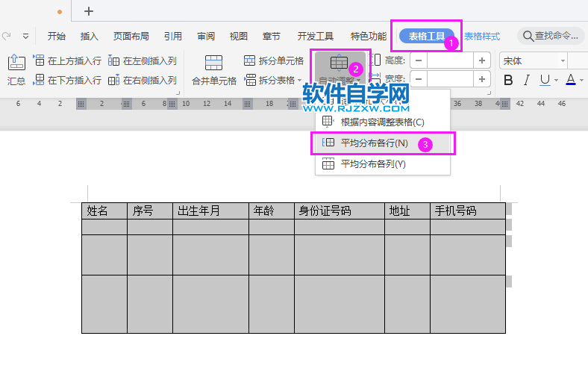The width and height of the screenshot is (588, 383).
Task: Choose 平均分布各行 from the menu
Action: [x=374, y=143]
